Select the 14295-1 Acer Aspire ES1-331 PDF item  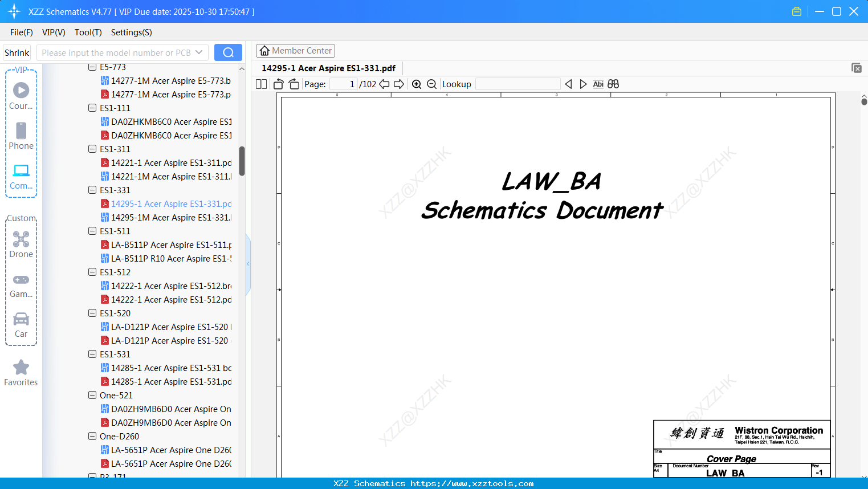[166, 204]
